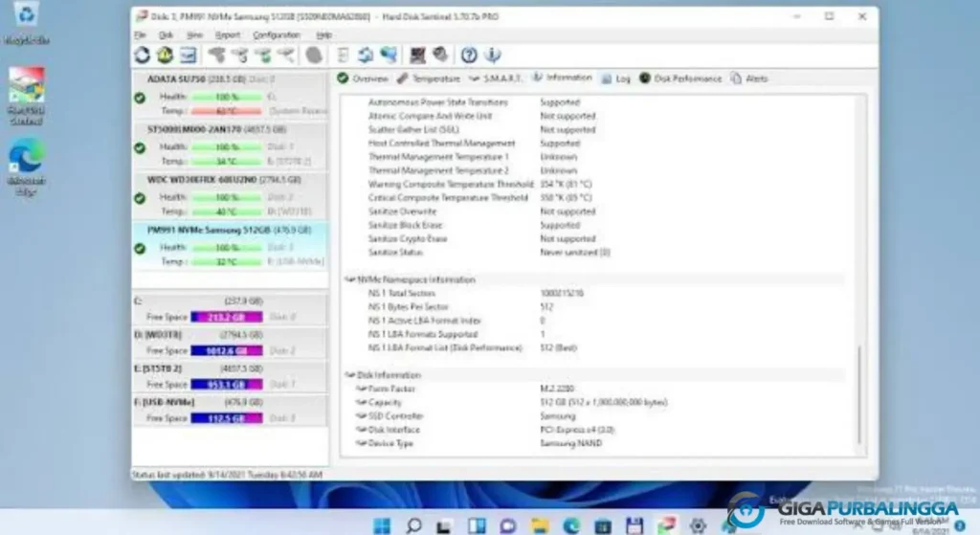This screenshot has width=980, height=535.
Task: Open the File menu
Action: (140, 35)
